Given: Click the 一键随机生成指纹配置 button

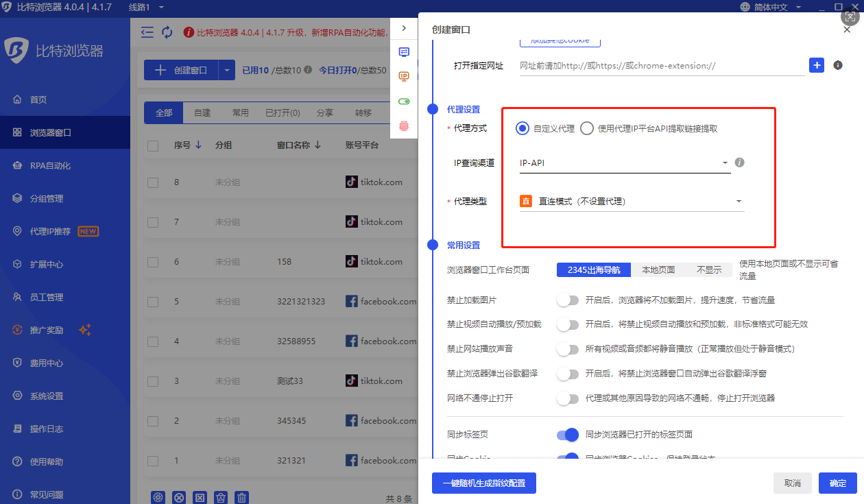Looking at the screenshot, I should coord(483,483).
